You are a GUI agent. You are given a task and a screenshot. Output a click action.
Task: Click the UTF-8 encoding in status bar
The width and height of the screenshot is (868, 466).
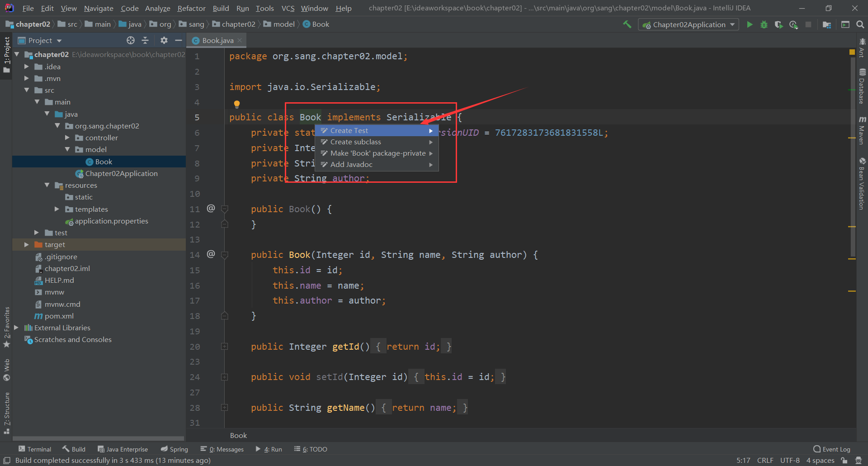[x=790, y=460]
